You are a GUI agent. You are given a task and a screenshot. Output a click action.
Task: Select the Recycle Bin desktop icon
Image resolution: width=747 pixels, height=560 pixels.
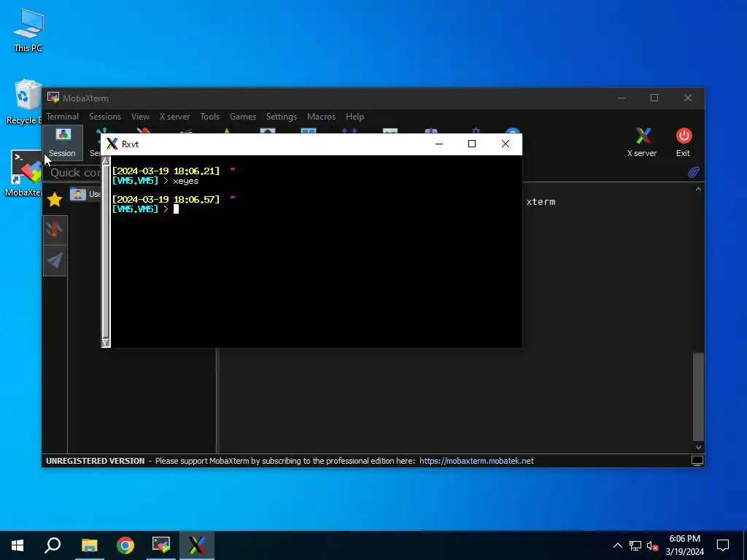pyautogui.click(x=24, y=102)
